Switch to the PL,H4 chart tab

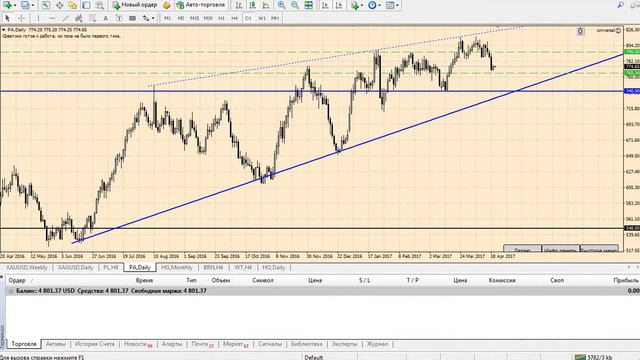pos(111,267)
